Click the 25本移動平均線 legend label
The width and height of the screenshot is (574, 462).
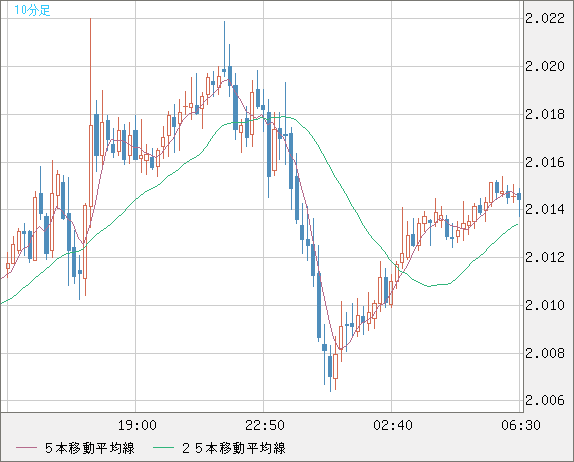click(x=234, y=448)
